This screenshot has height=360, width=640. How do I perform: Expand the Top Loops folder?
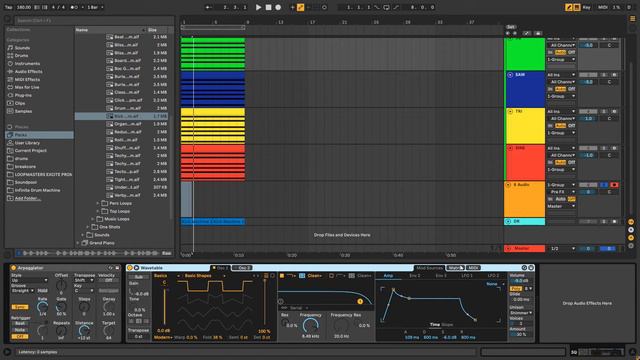coord(98,211)
